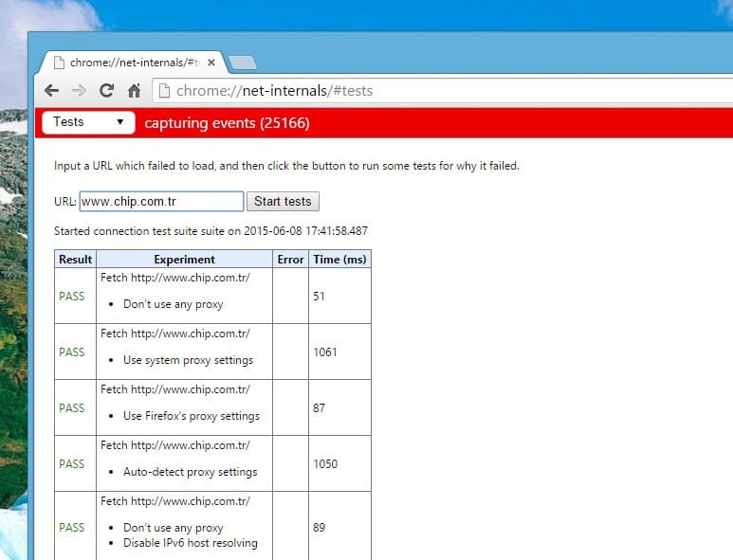Click 'Use Firefox's proxy settings' text
Screen dimensions: 733x560
[192, 416]
